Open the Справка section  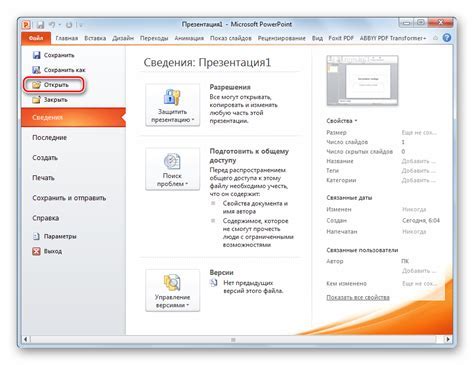pos(46,218)
